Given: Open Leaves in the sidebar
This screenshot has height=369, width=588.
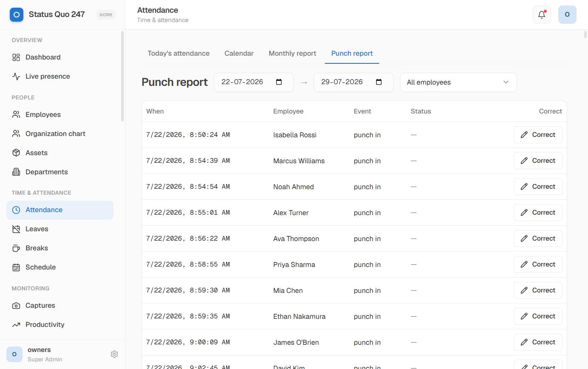Looking at the screenshot, I should 60,229.
